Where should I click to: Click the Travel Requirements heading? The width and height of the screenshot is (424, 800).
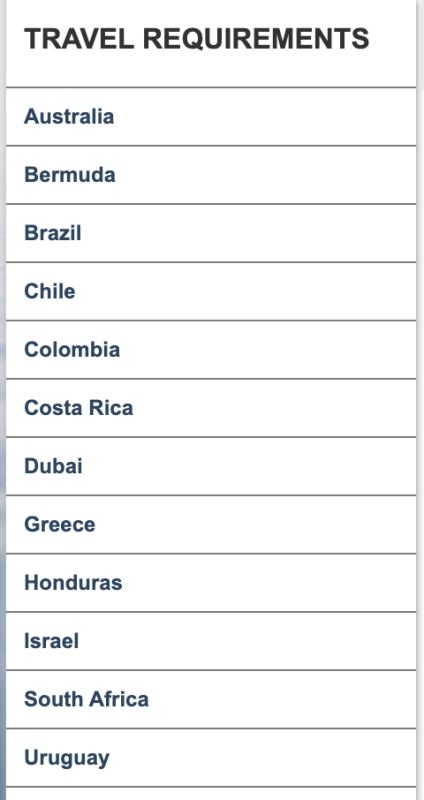tap(196, 39)
